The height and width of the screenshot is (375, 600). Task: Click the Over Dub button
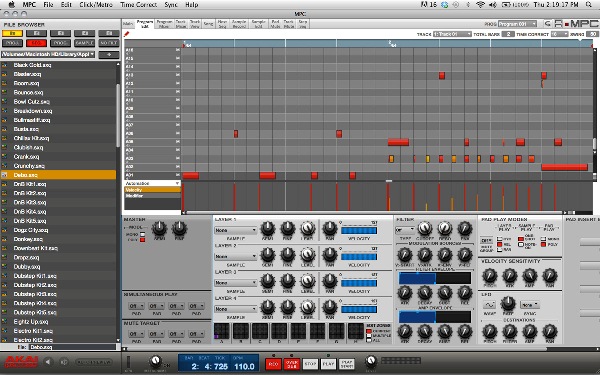click(292, 364)
